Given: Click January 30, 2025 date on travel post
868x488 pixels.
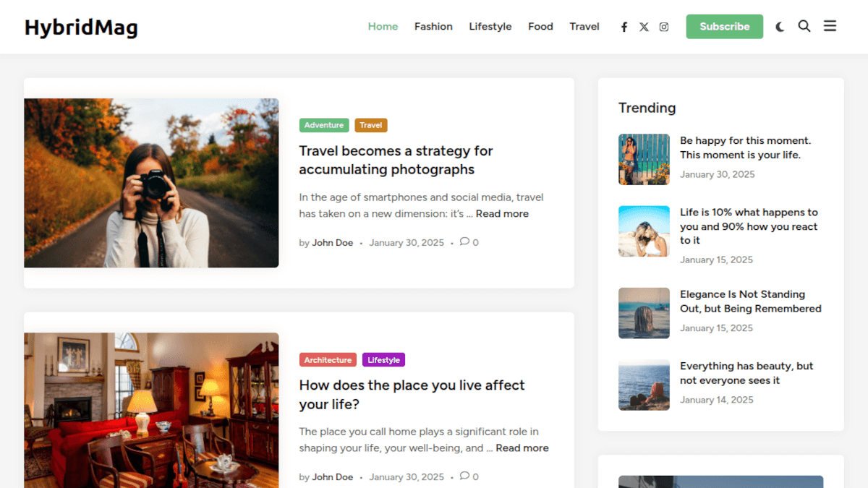Looking at the screenshot, I should (x=407, y=243).
